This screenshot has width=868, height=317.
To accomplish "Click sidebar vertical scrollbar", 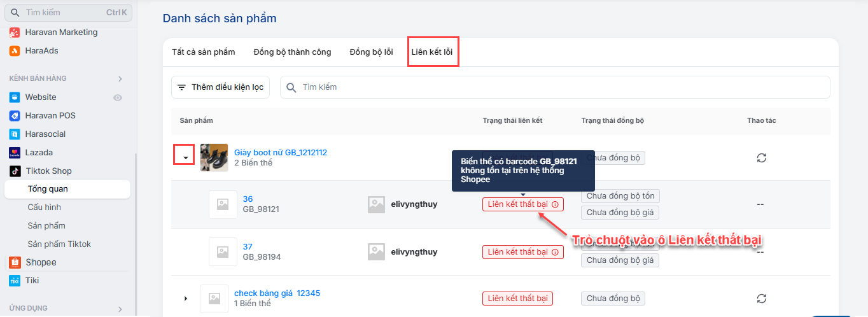I will [135, 232].
